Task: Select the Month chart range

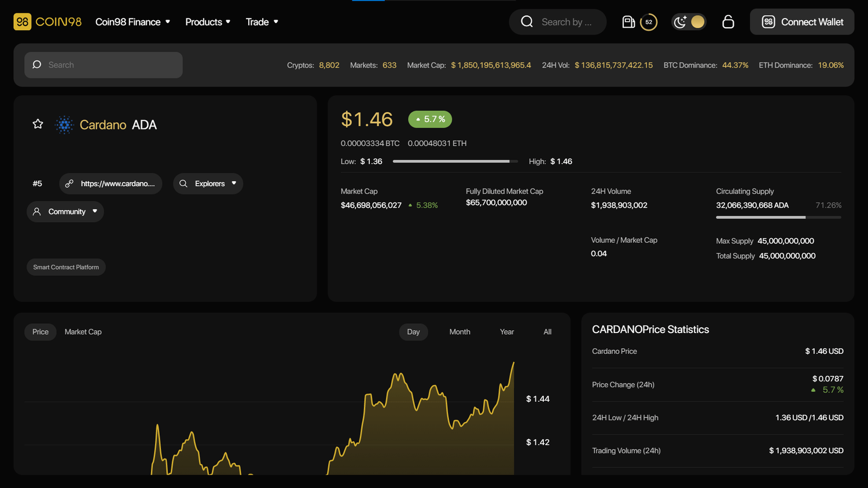Action: tap(459, 332)
